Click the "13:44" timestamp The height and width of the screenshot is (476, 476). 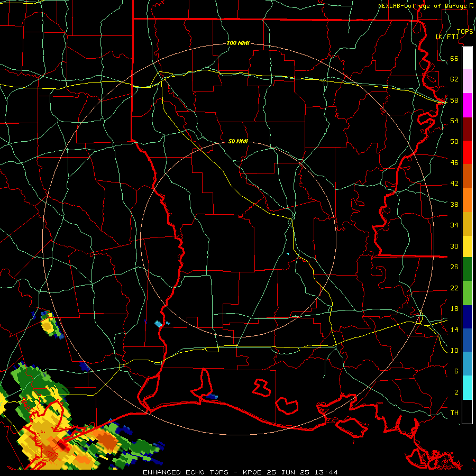point(325,472)
